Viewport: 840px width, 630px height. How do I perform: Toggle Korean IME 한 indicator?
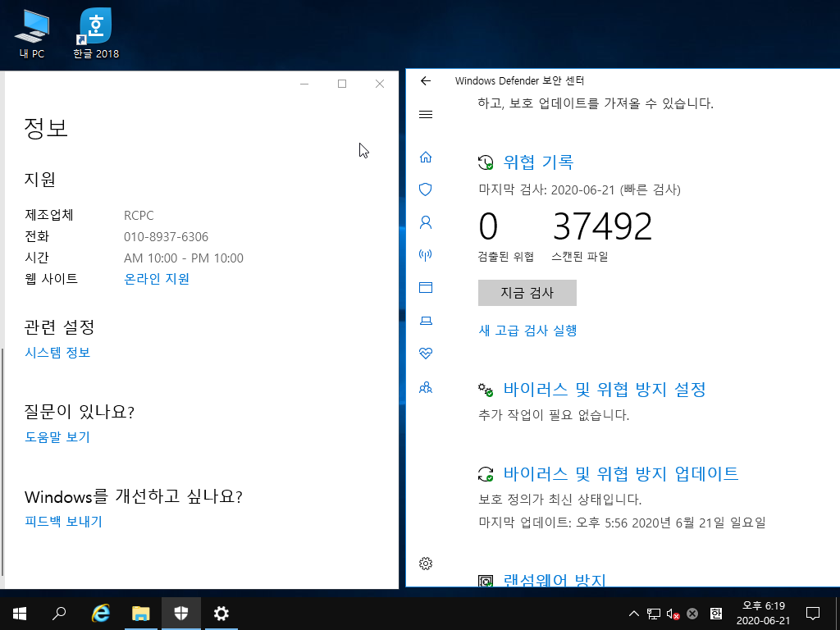click(715, 614)
